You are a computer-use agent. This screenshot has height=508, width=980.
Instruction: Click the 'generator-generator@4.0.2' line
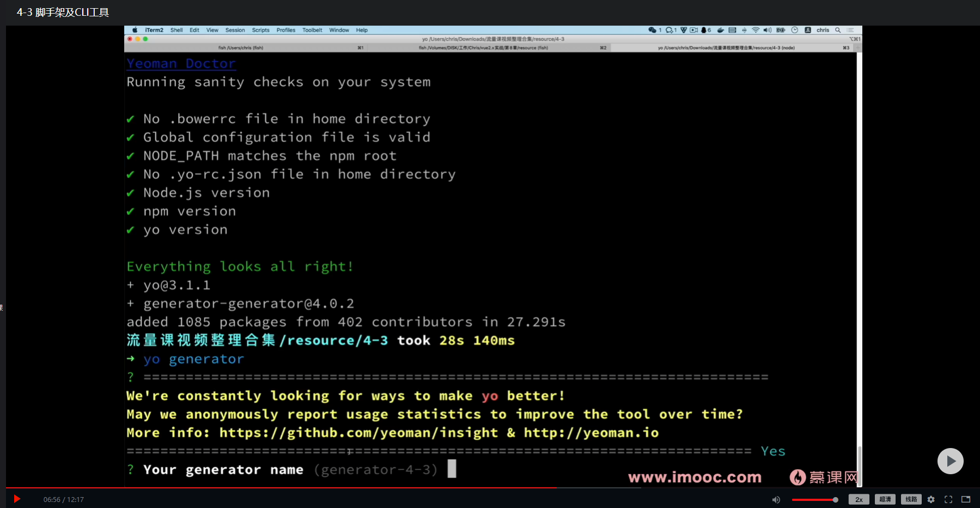[248, 304]
